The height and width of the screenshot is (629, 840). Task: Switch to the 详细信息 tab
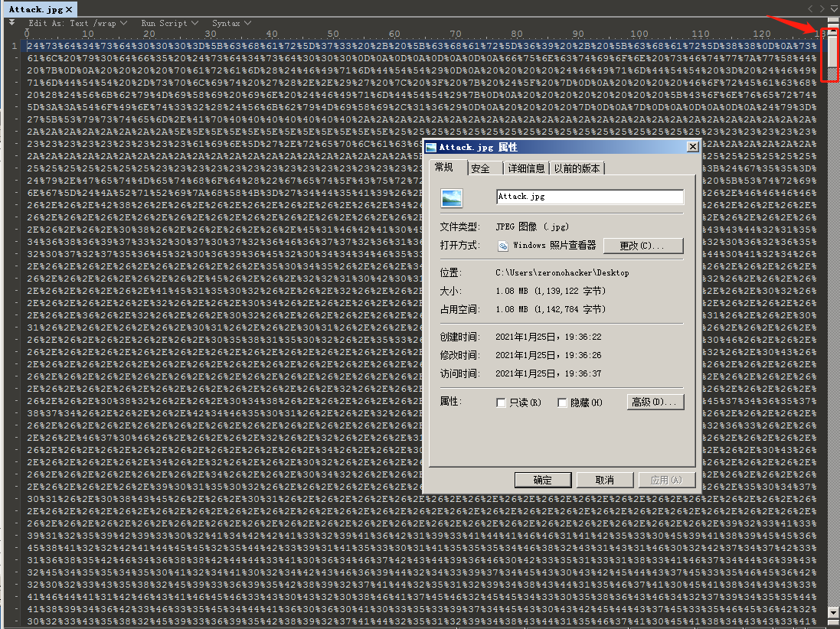[x=526, y=168]
